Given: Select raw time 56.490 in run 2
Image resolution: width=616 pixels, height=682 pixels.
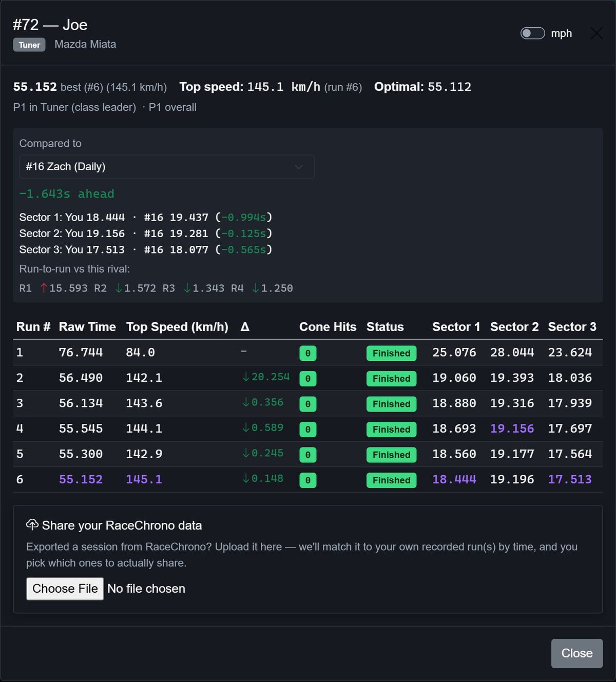Looking at the screenshot, I should pos(81,378).
